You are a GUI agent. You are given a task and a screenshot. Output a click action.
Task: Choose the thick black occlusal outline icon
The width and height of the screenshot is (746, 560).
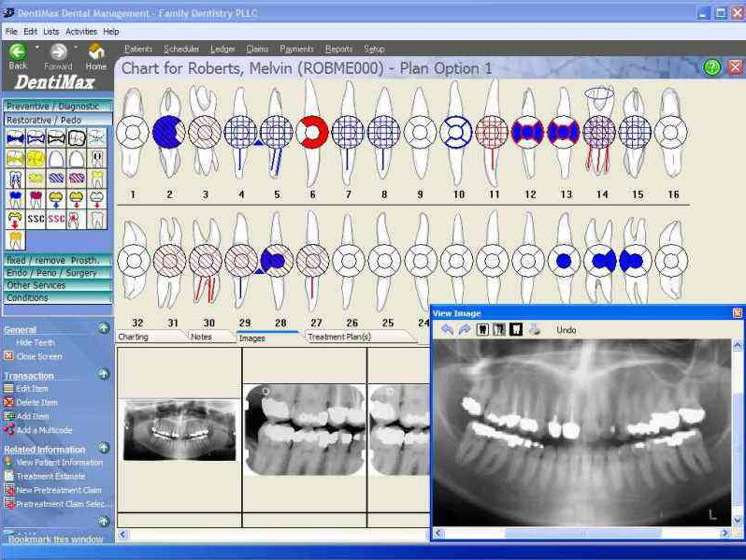77,138
